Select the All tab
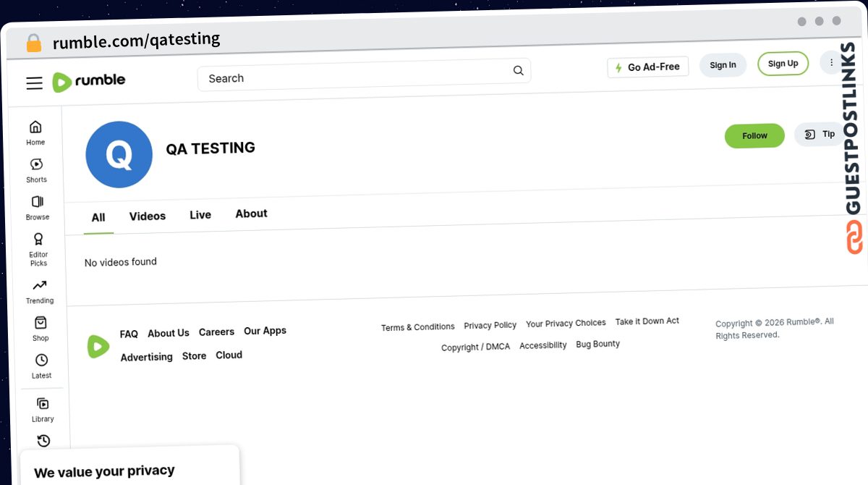 coord(98,218)
